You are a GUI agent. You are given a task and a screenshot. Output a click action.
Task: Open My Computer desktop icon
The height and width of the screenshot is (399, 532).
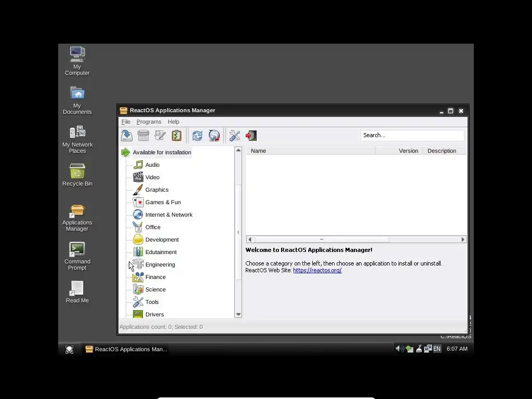click(77, 54)
